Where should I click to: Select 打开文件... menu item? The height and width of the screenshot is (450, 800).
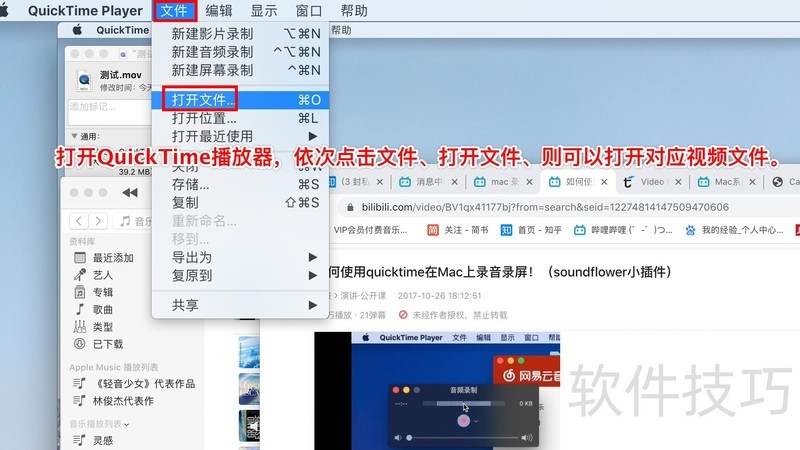[240, 100]
